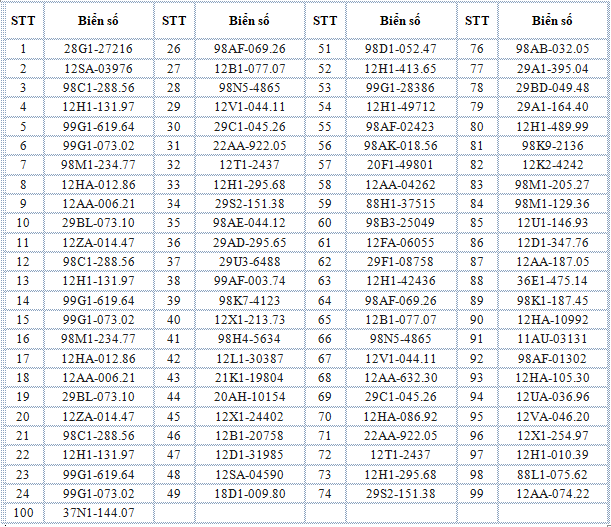The image size is (611, 527).
Task: Click the cell containing 37N1-144.07
Action: point(98,512)
